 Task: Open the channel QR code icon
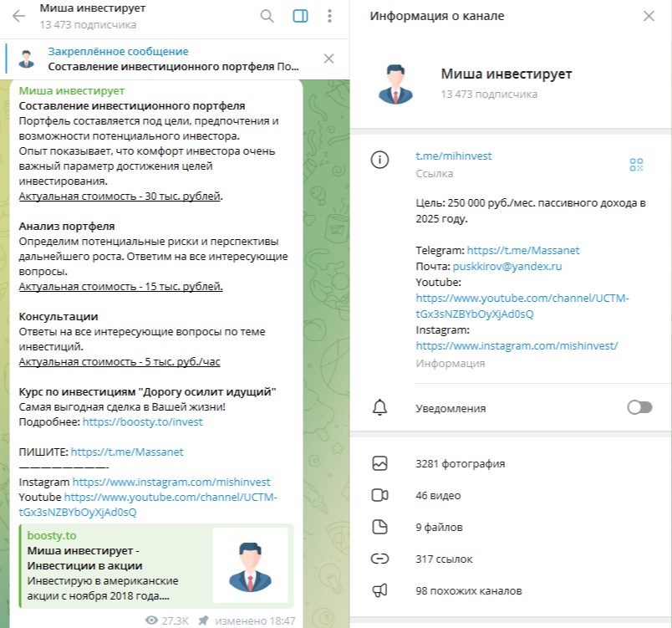[x=636, y=165]
